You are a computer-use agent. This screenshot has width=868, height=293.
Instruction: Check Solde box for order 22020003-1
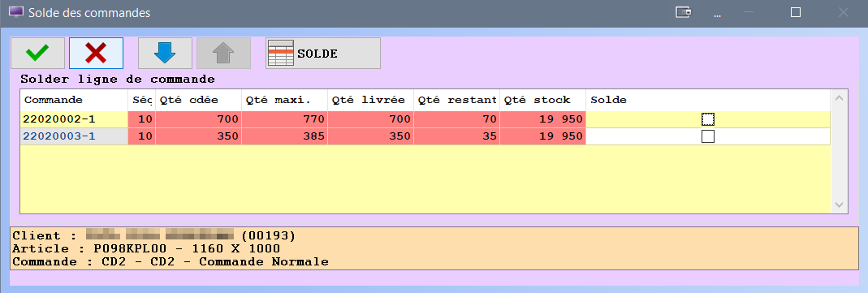pyautogui.click(x=707, y=136)
